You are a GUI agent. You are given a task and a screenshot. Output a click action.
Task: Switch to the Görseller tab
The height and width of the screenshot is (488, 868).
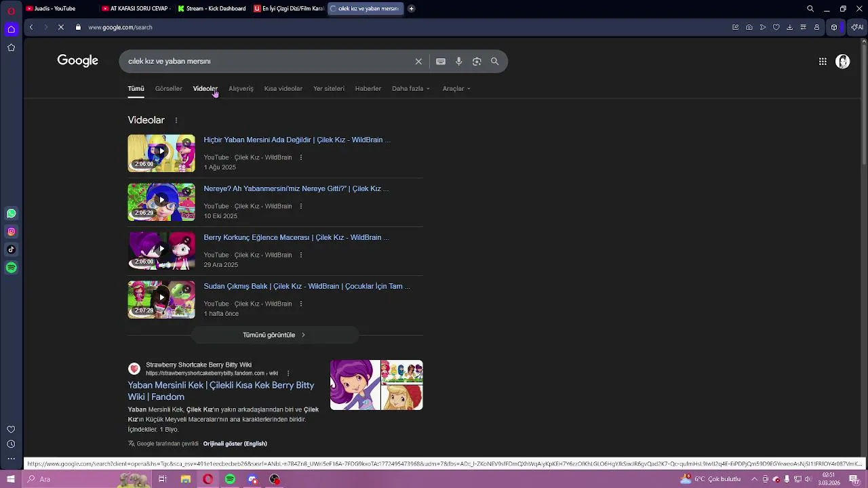[169, 89]
